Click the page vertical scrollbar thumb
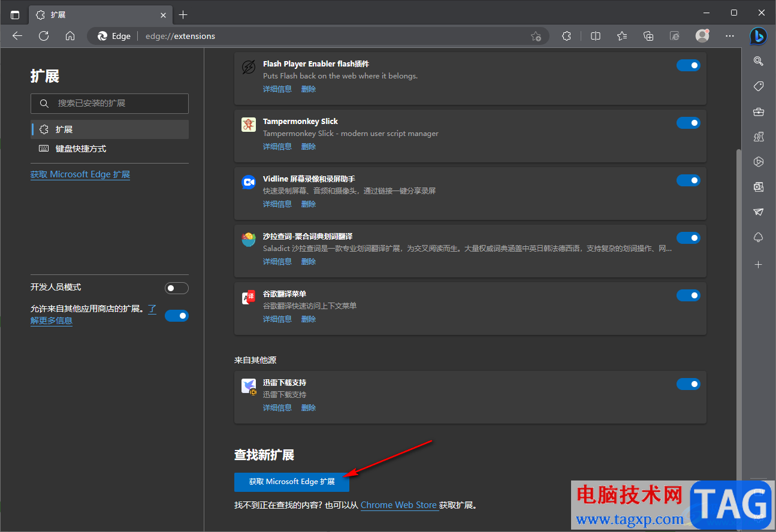Viewport: 776px width, 532px height. tap(738, 315)
